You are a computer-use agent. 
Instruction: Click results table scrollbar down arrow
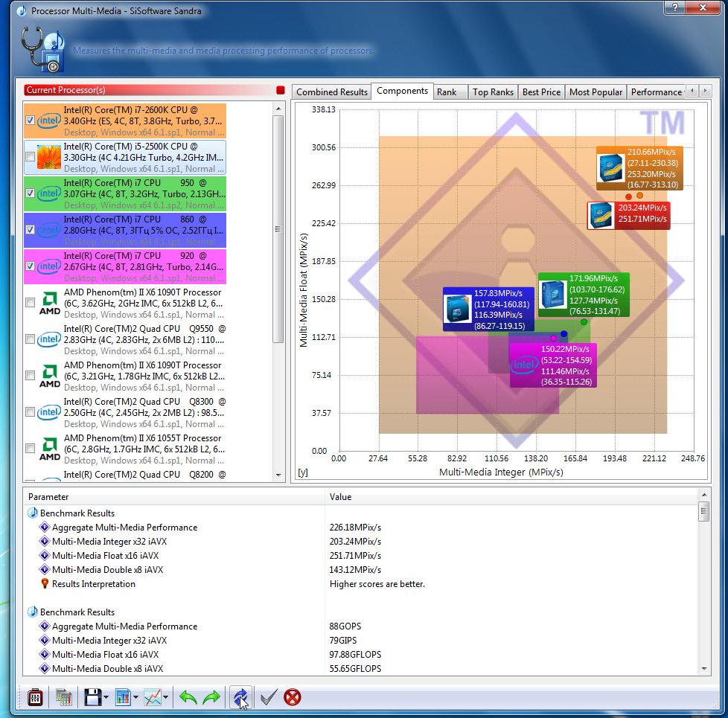(x=704, y=669)
